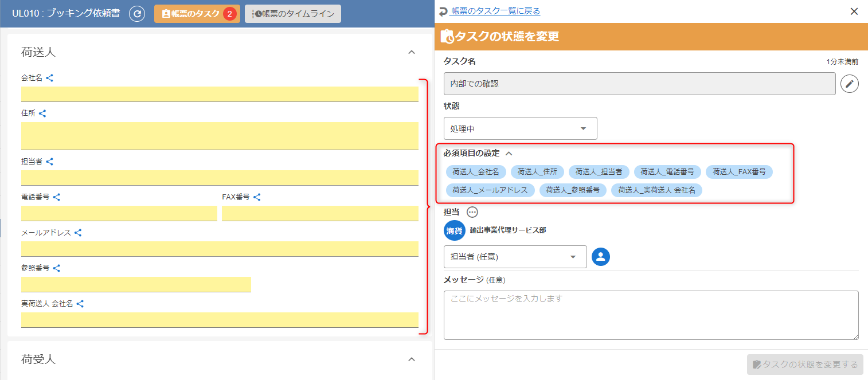Click the blue person icon beside 担当者 dropdown
Viewport: 868px width, 380px height.
click(601, 257)
